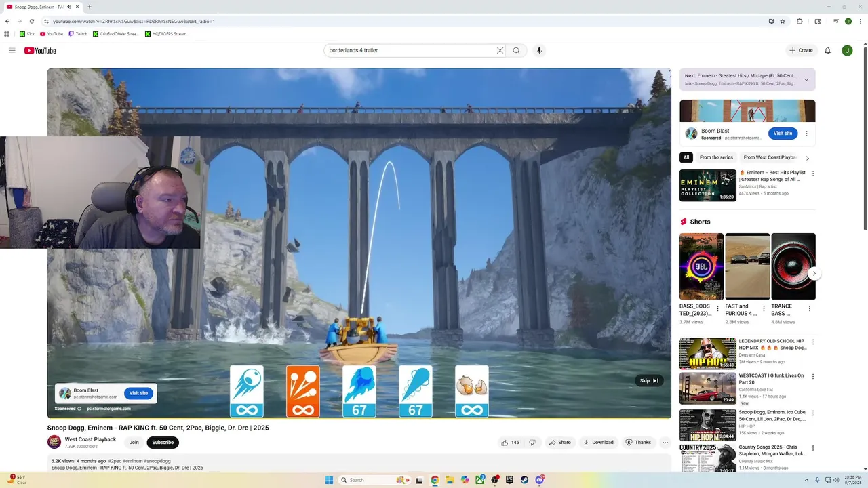Open Snoop Dogg, Eminem, Ice Cube video thumbnail
Viewport: 868px width, 488px height.
coord(708,425)
